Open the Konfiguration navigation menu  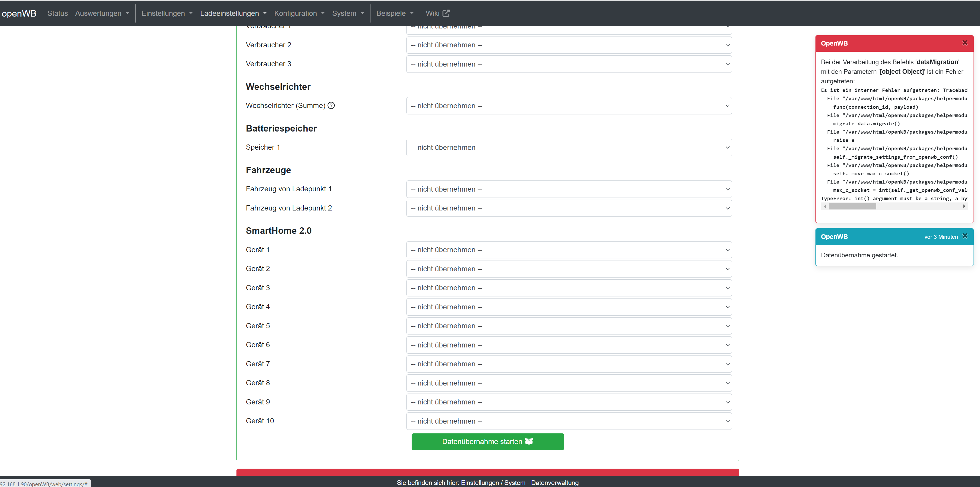[299, 13]
